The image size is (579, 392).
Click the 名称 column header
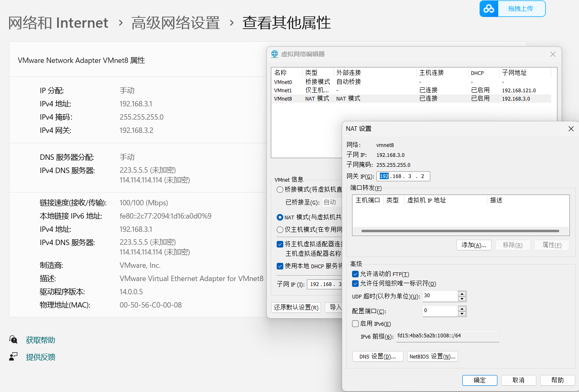[x=287, y=73]
